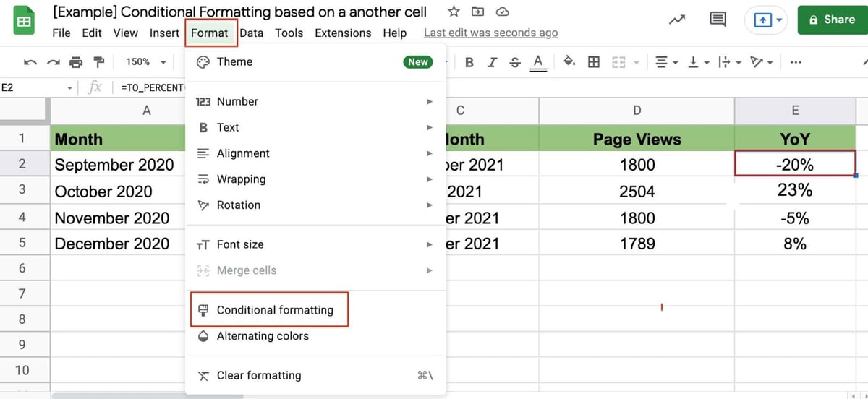Click the activity trend arrow icon
The height and width of the screenshot is (399, 868).
coord(677,20)
